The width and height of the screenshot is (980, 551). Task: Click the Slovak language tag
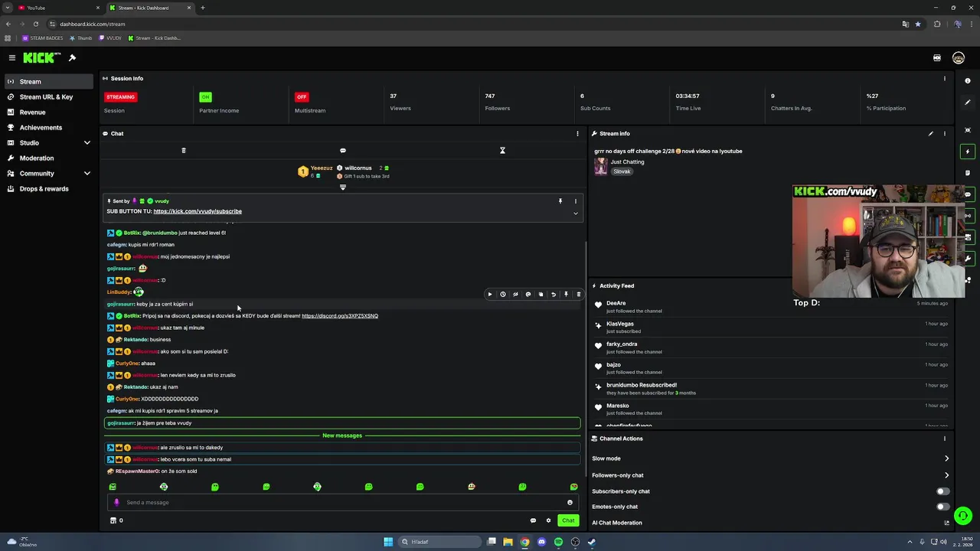[x=622, y=171]
